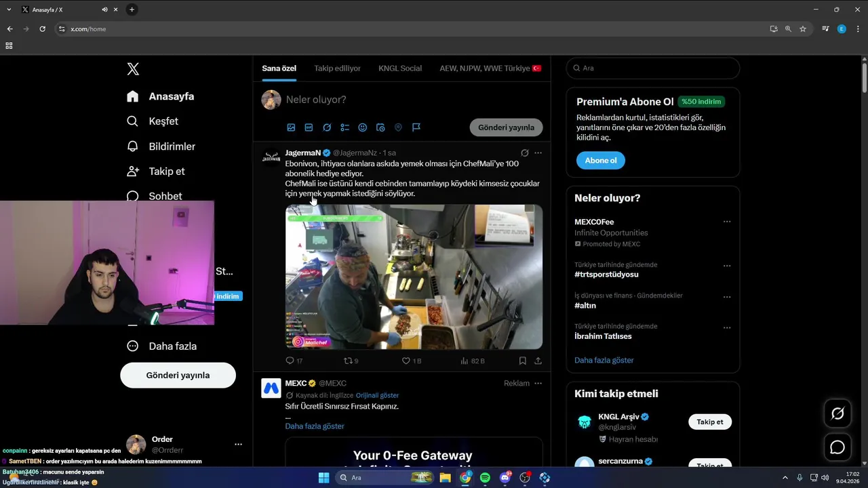
Task: Open Takip et page
Action: [156, 171]
